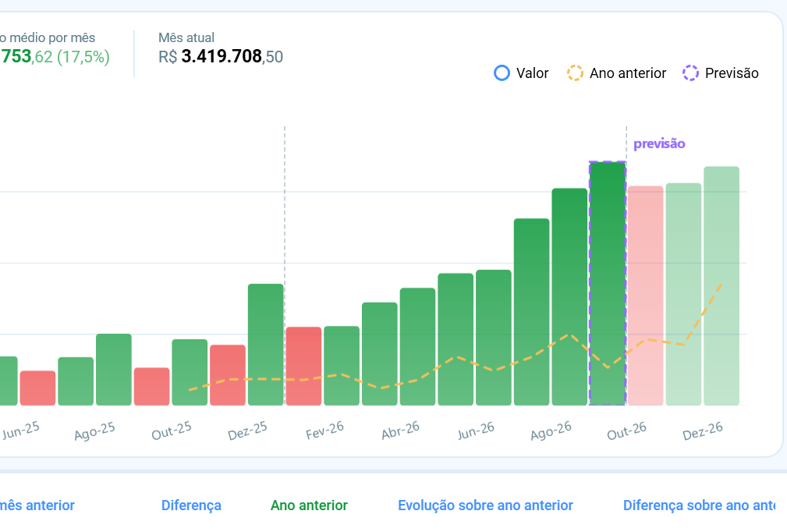Image resolution: width=787 pixels, height=532 pixels.
Task: Click the green Ago-26 bar
Action: pyautogui.click(x=569, y=297)
